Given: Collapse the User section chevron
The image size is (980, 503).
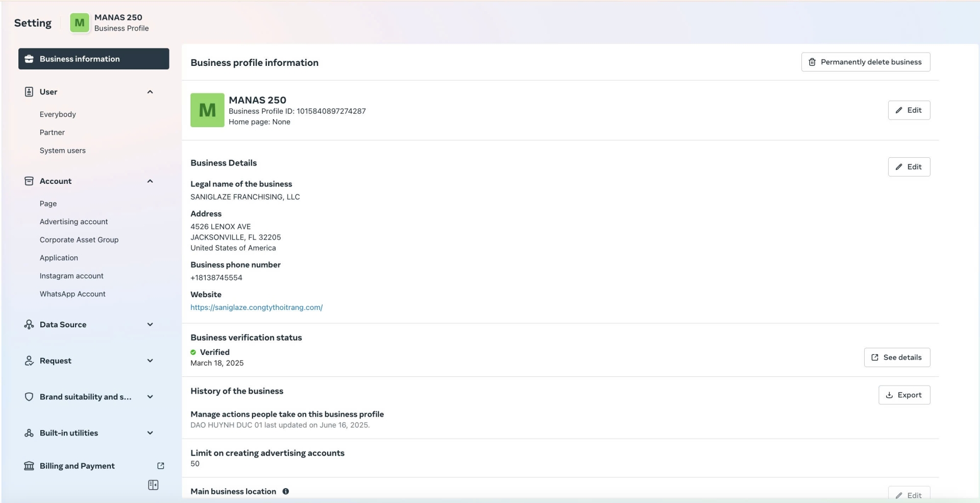Looking at the screenshot, I should pyautogui.click(x=150, y=92).
